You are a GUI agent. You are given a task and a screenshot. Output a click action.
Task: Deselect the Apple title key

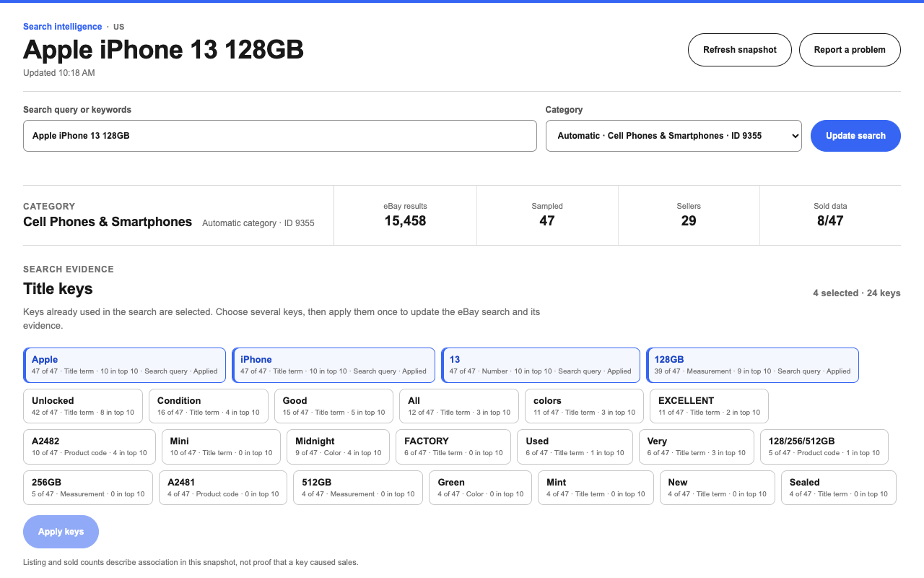tap(125, 365)
